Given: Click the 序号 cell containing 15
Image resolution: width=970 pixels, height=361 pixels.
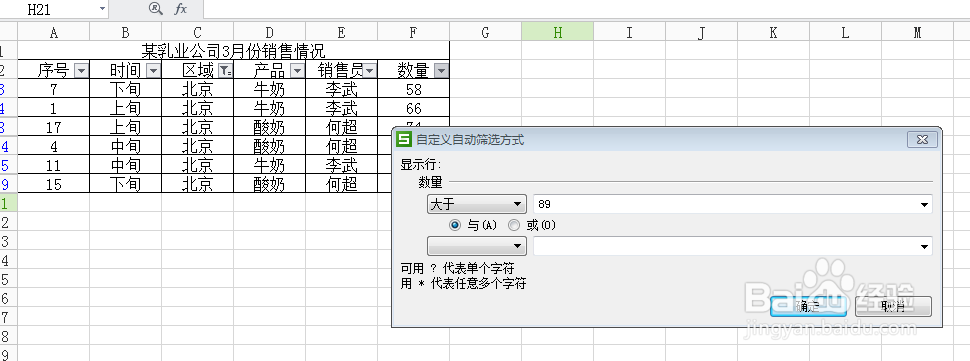Looking at the screenshot, I should (54, 184).
